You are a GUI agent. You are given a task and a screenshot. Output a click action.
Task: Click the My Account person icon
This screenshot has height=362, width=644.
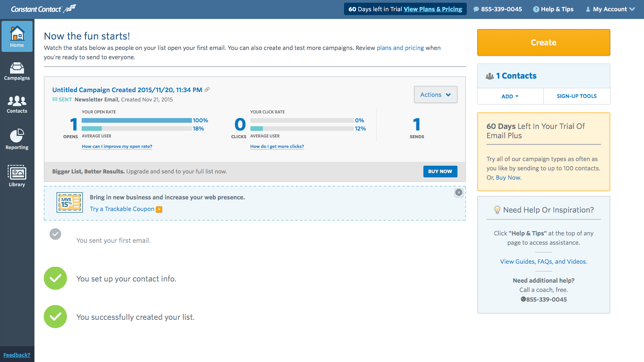(x=588, y=9)
